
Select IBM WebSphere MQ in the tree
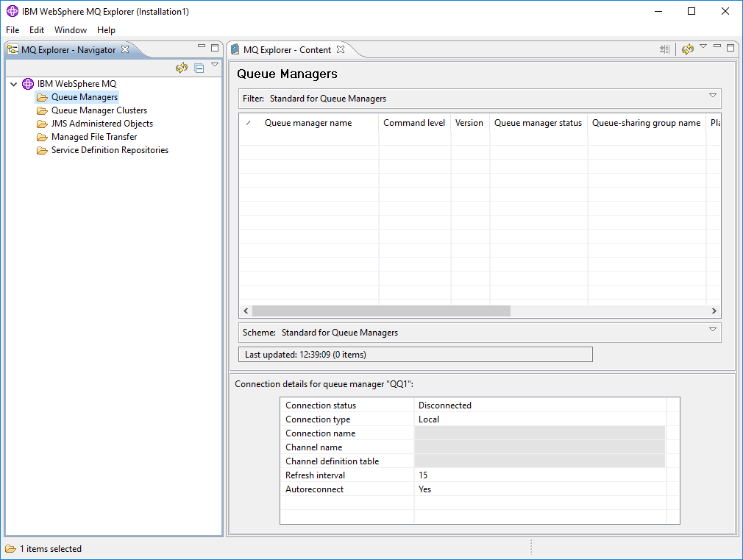click(77, 84)
